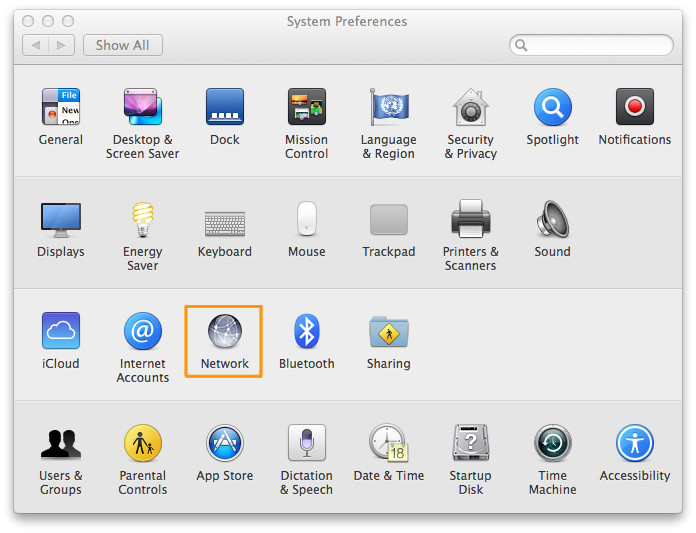Open the Dock preferences icon
The width and height of the screenshot is (696, 533).
(225, 107)
